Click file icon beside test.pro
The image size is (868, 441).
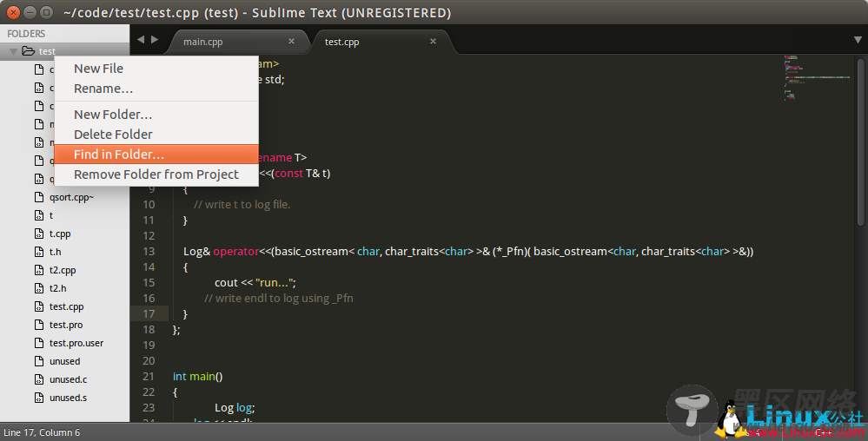(x=39, y=326)
